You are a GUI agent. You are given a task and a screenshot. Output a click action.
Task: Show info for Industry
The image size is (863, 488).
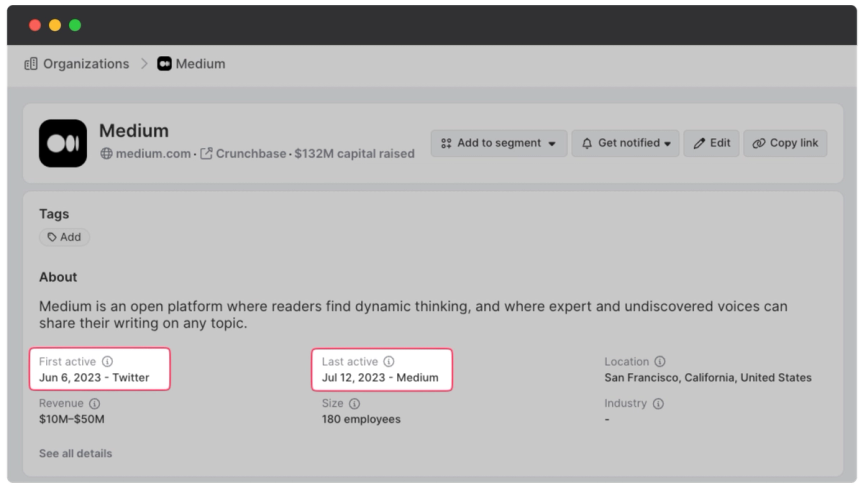coord(658,403)
